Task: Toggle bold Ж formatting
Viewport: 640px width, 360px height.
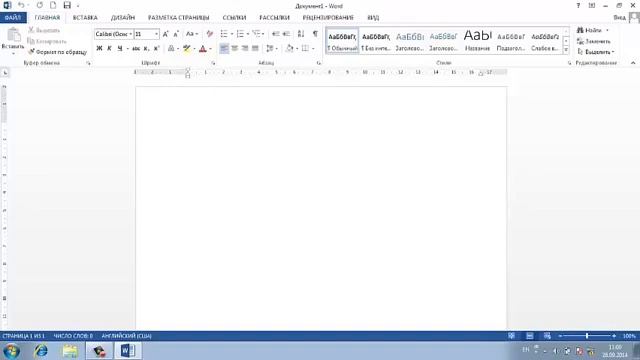Action: click(99, 48)
